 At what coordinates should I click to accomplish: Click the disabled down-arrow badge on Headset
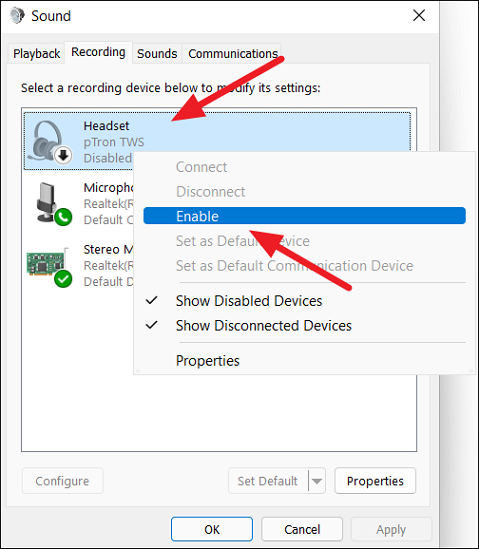click(63, 155)
